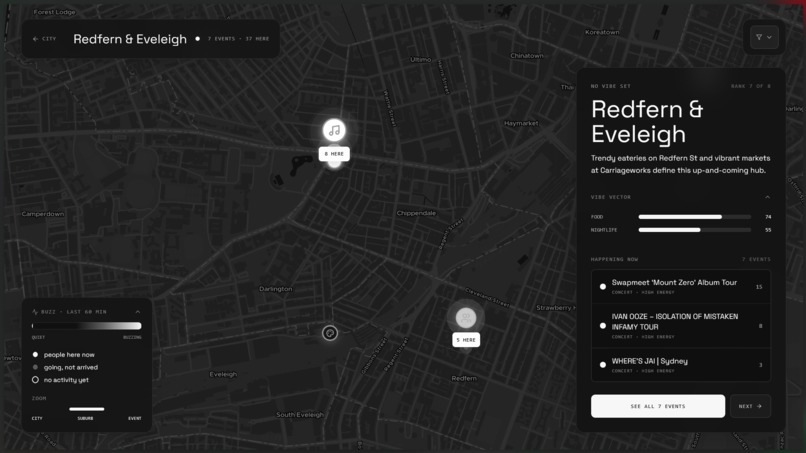Collapse the Vibe Vector section
The height and width of the screenshot is (453, 806).
(x=767, y=197)
